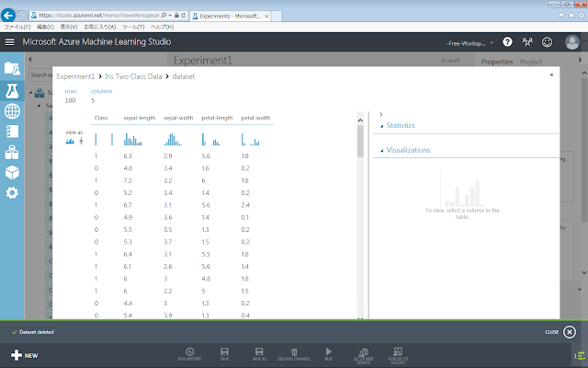Open the Notebooks sidebar icon
The image size is (588, 368).
(12, 132)
